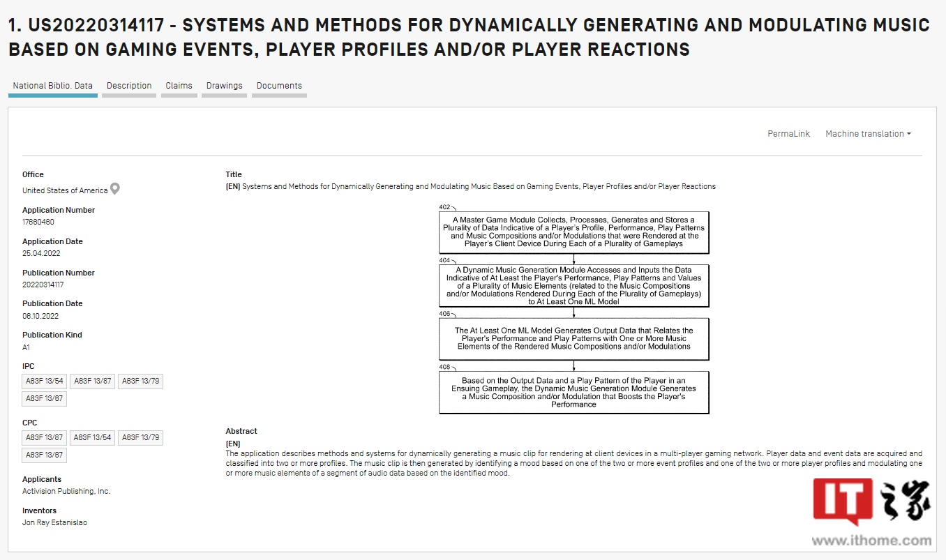The width and height of the screenshot is (946, 560).
Task: Click flowchart box 404 Dynamic Music Generation Module
Action: point(573,286)
